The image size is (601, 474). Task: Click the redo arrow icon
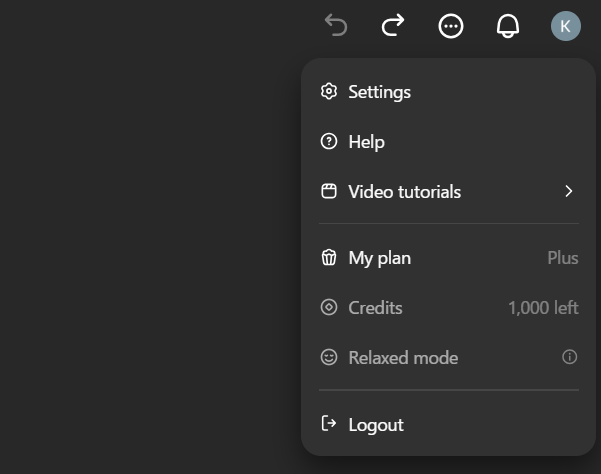pyautogui.click(x=393, y=25)
